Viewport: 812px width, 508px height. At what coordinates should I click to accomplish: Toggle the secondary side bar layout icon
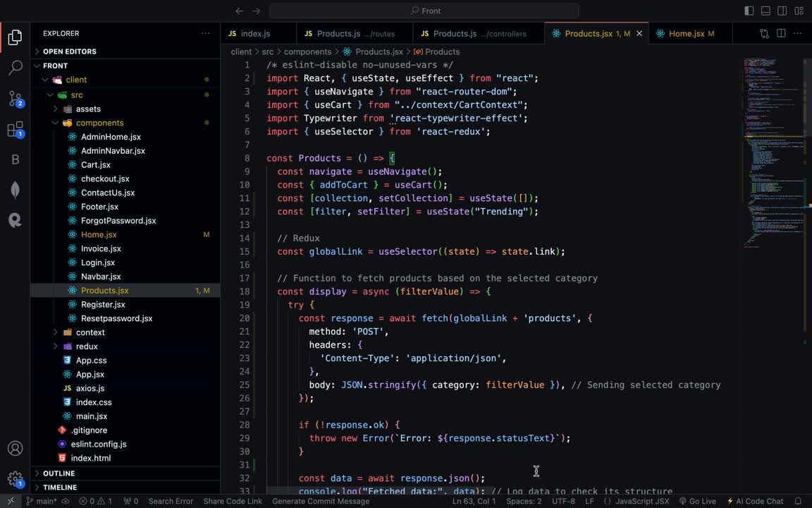click(x=782, y=11)
